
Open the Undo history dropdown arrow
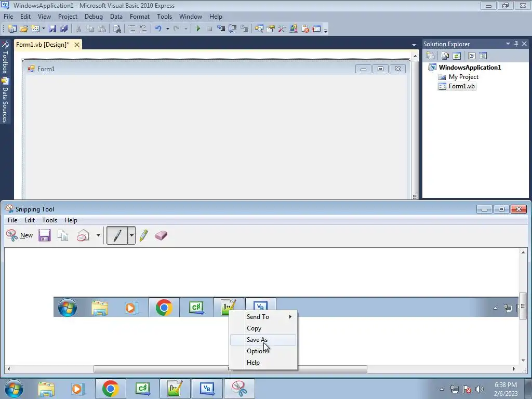coord(168,29)
